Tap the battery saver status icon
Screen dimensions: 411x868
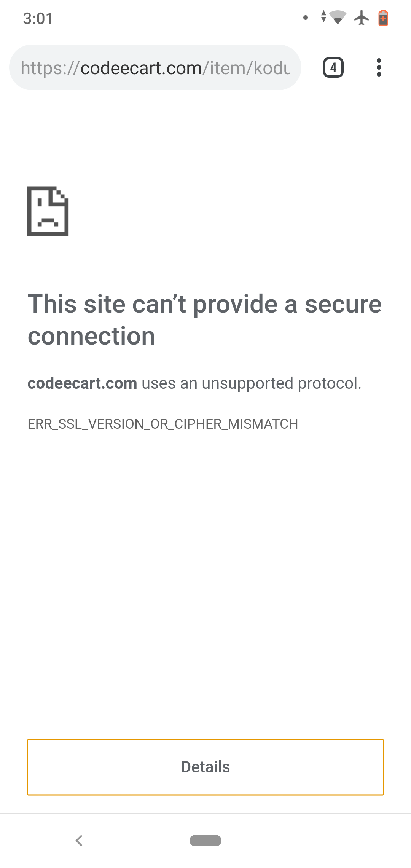coord(383,18)
